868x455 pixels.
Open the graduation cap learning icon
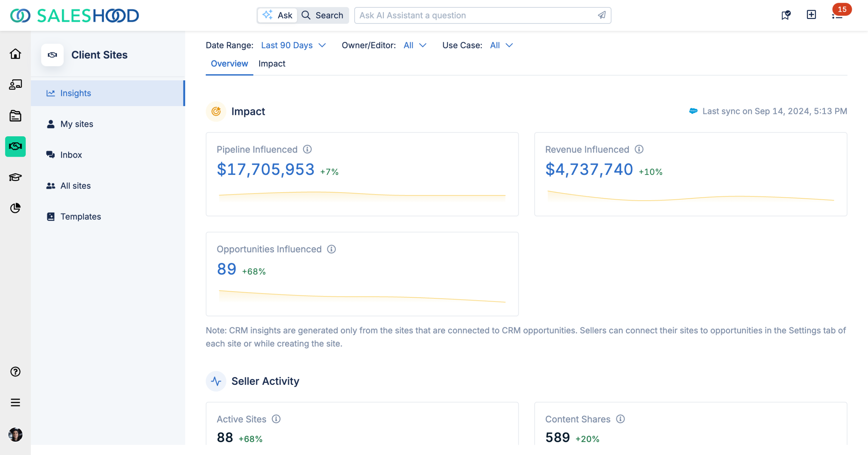point(15,177)
